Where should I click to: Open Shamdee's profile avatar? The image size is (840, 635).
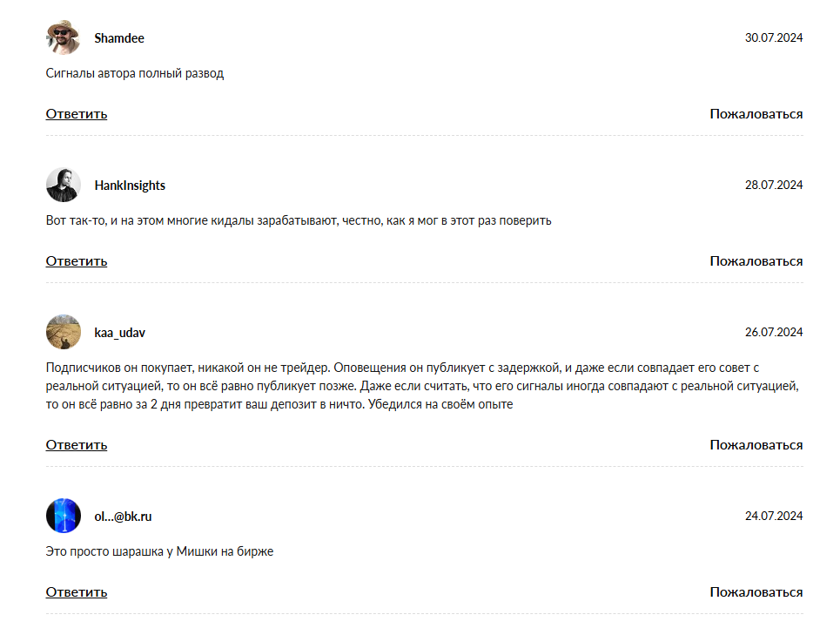pyautogui.click(x=64, y=37)
